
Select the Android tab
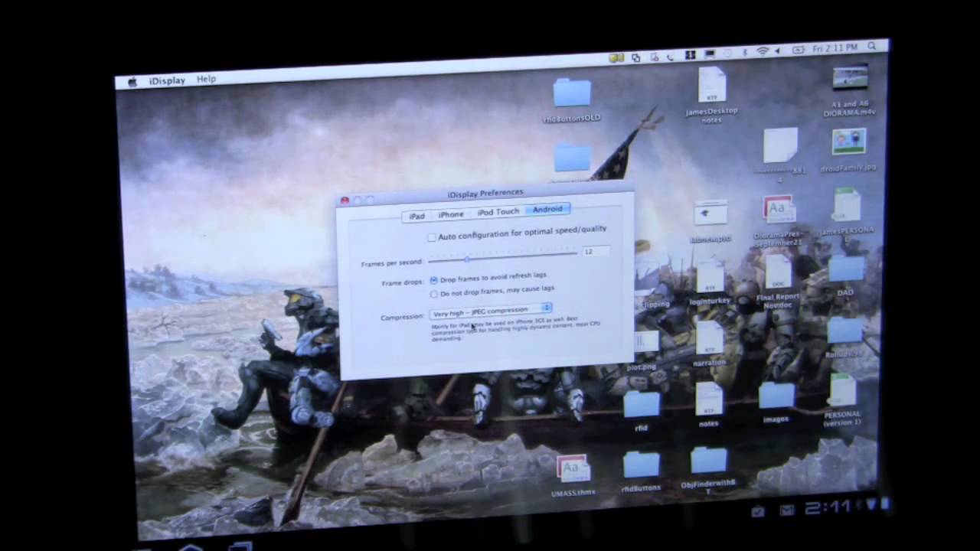point(547,210)
